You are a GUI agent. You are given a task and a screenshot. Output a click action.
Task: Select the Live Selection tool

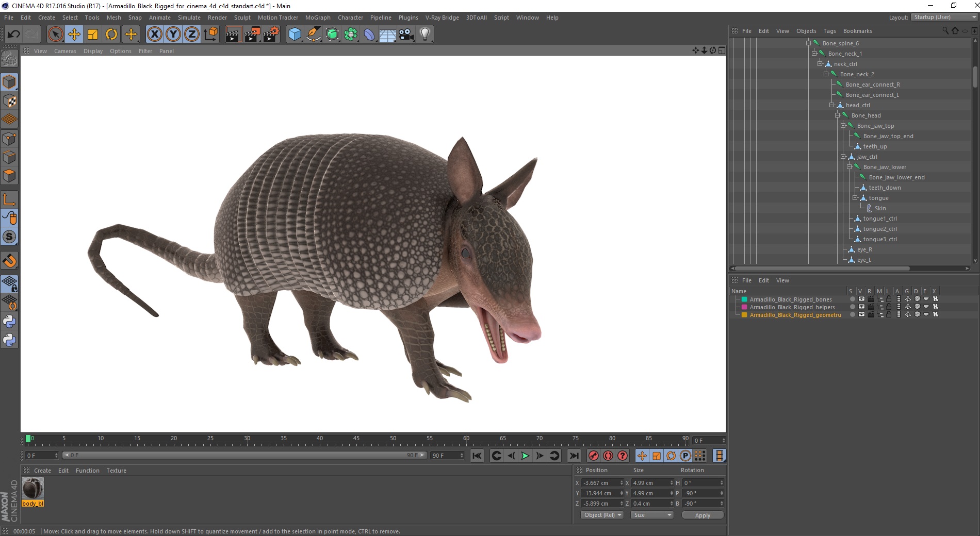55,35
